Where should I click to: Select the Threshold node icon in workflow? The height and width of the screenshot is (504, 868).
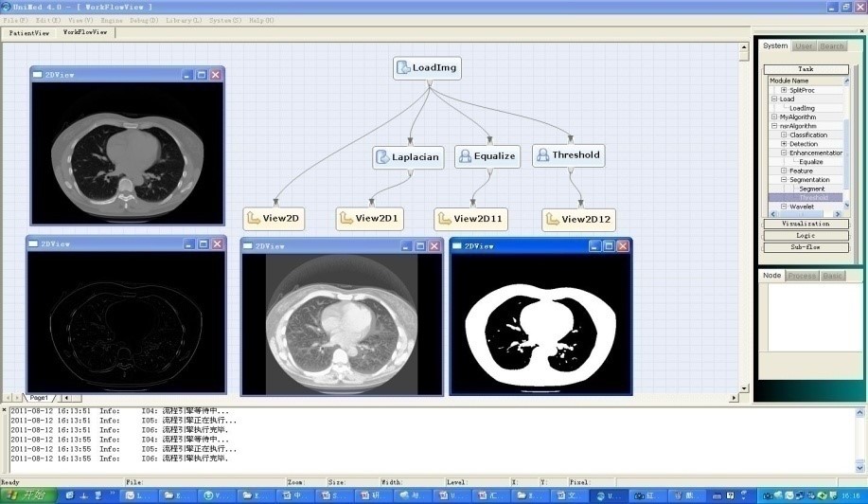click(543, 155)
